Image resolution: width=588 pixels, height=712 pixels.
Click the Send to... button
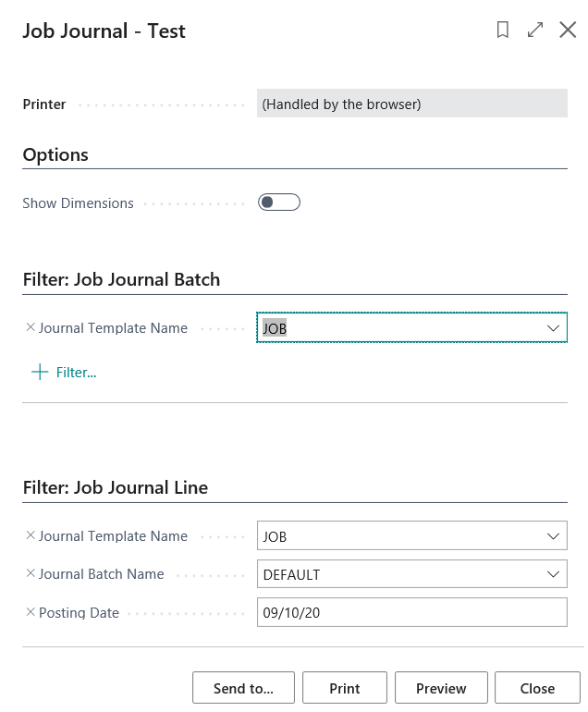coord(243,688)
